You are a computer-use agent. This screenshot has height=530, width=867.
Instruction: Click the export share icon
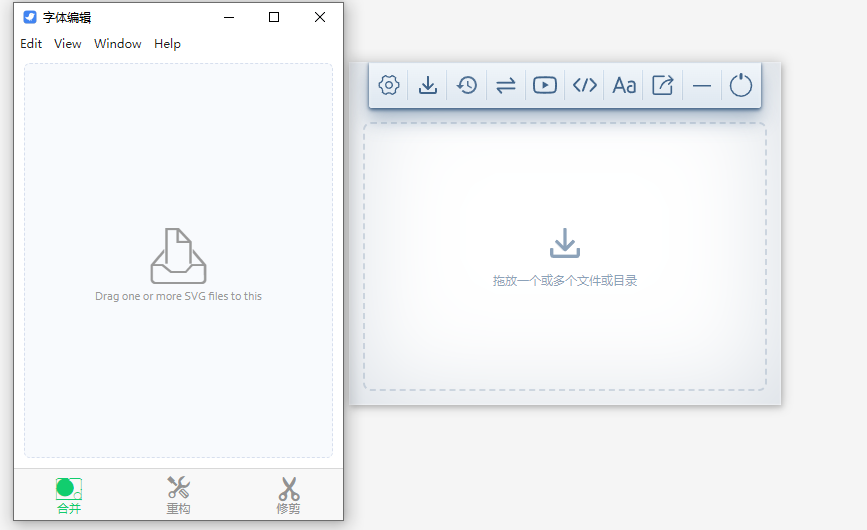[x=662, y=85]
